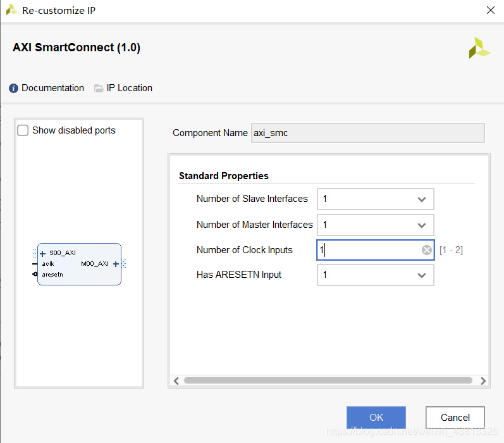Expand the S00_AXI plus icon
The width and height of the screenshot is (504, 443).
click(x=43, y=254)
